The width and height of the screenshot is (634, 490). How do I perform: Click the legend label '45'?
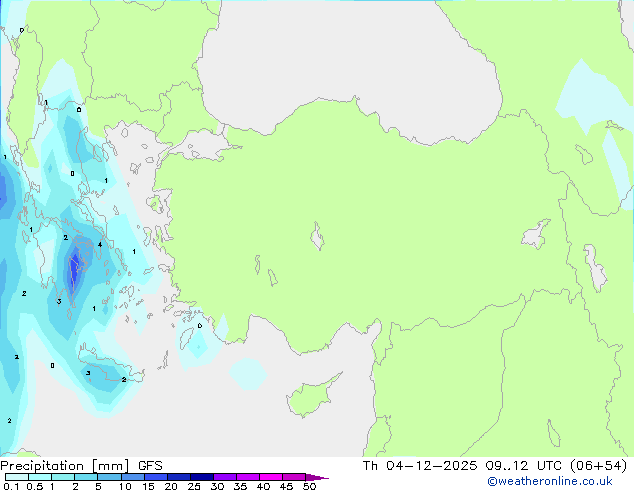286,486
